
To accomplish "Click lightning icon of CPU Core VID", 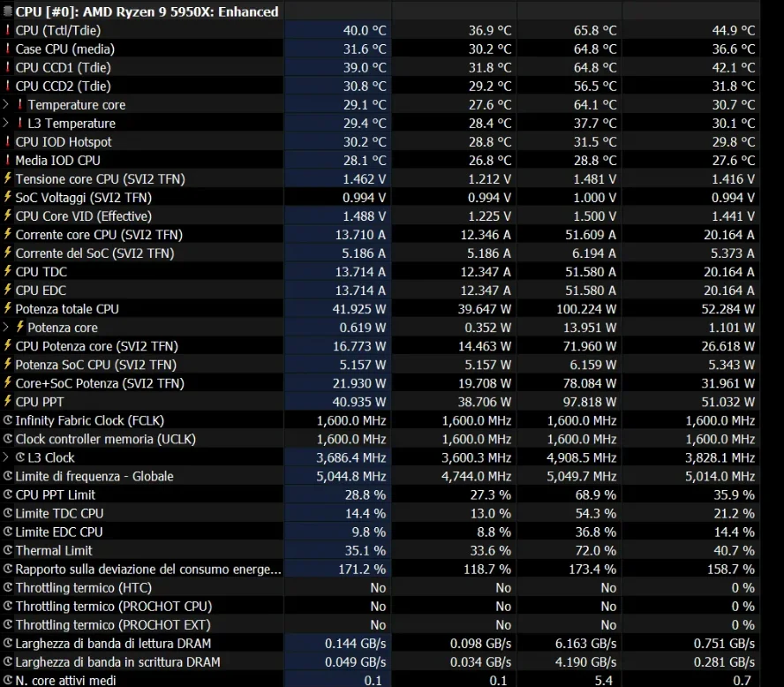I will tap(7, 215).
